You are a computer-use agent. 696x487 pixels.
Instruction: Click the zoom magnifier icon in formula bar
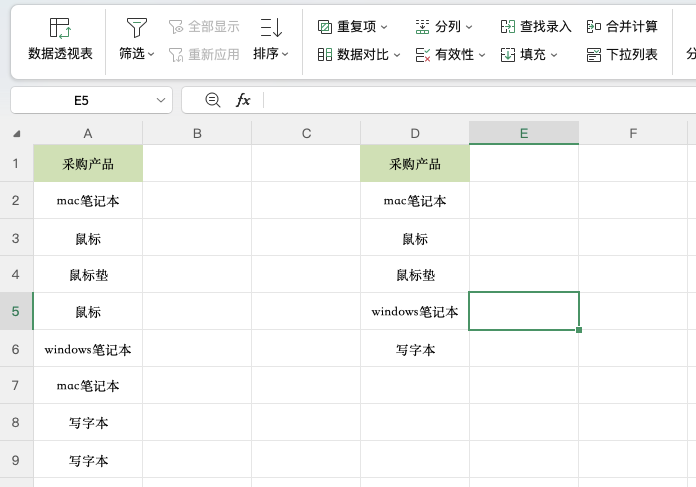tap(213, 100)
